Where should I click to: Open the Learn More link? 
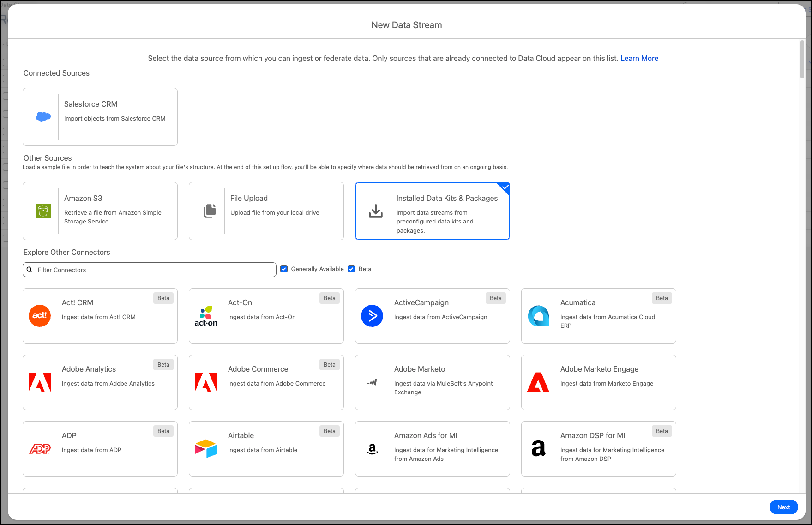[x=639, y=58]
